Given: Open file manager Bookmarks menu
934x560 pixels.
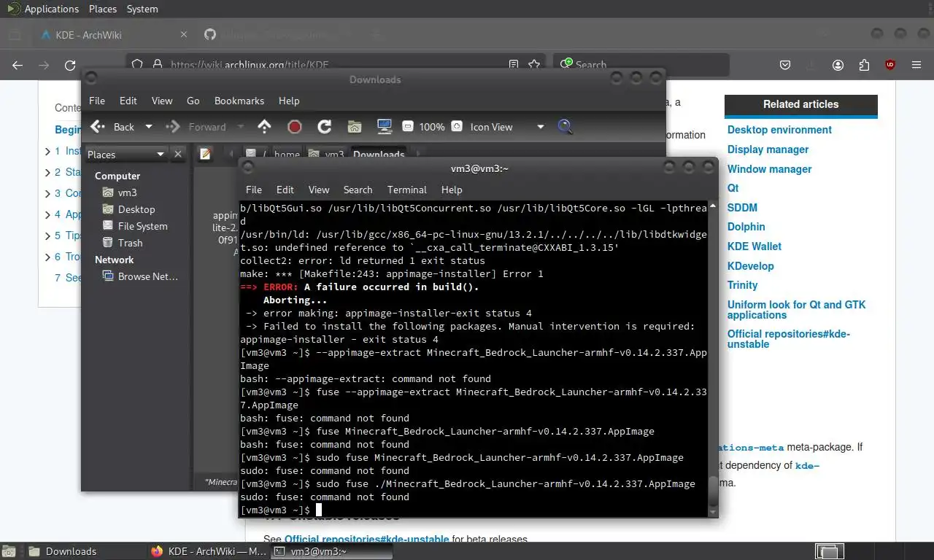Looking at the screenshot, I should pos(239,101).
